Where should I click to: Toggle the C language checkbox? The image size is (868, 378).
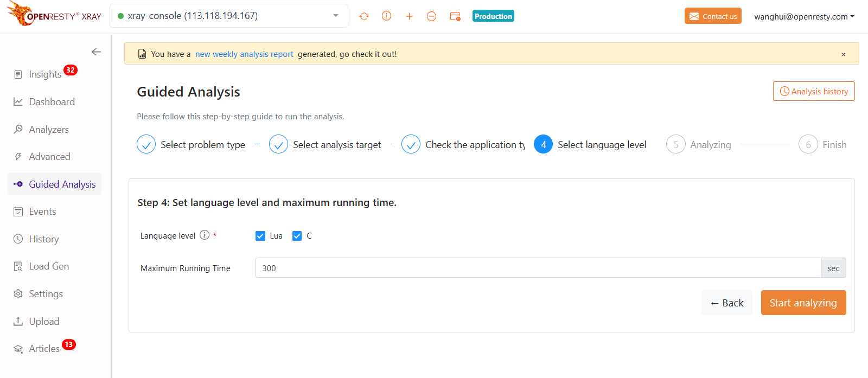pos(297,236)
